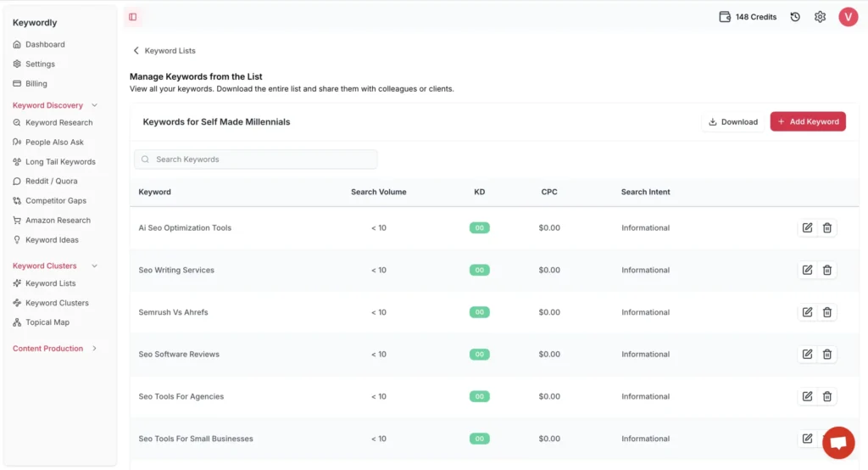Viewport: 868px width, 470px height.
Task: Click the $0.00 CPC in Seo Writing Services row
Action: coord(549,270)
